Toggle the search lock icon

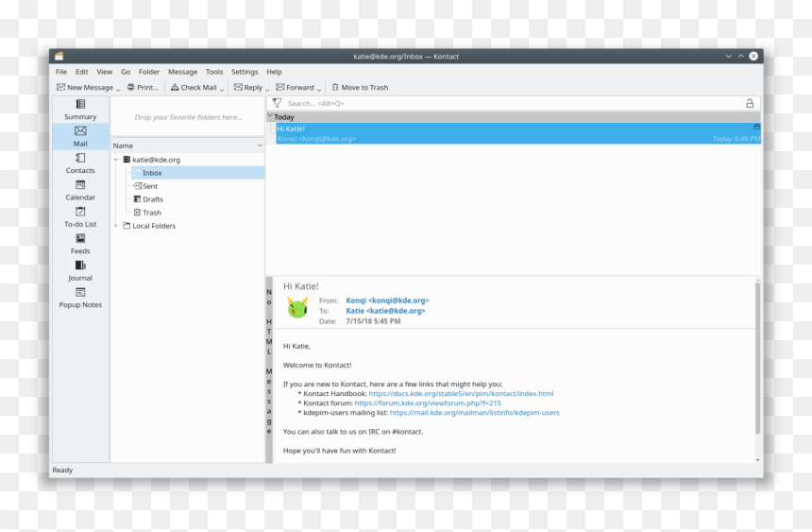point(750,103)
